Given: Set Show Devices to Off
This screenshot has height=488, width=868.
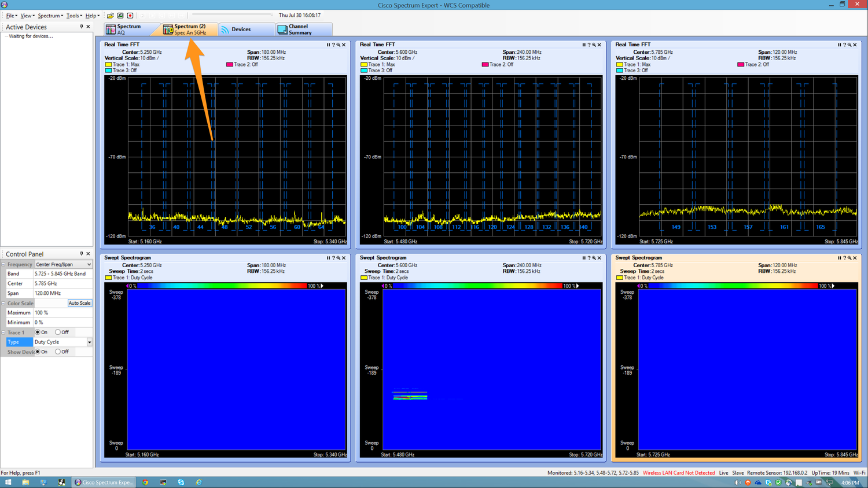Looking at the screenshot, I should coord(58,352).
